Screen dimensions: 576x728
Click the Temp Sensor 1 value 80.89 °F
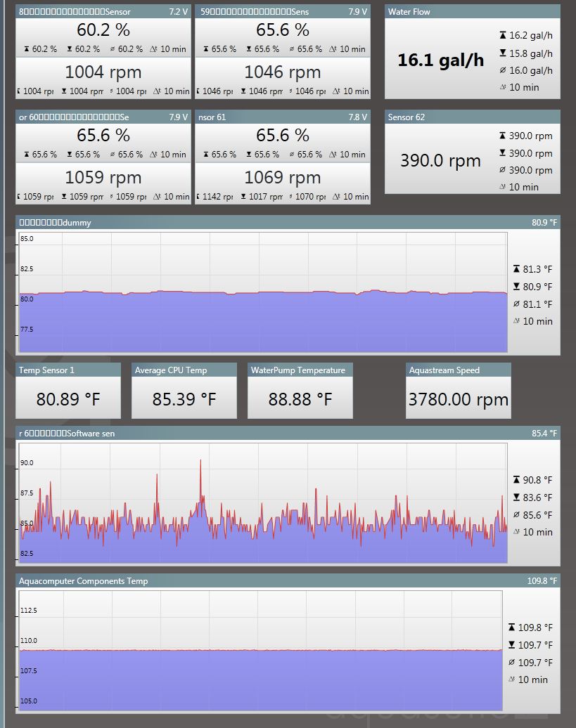point(68,399)
